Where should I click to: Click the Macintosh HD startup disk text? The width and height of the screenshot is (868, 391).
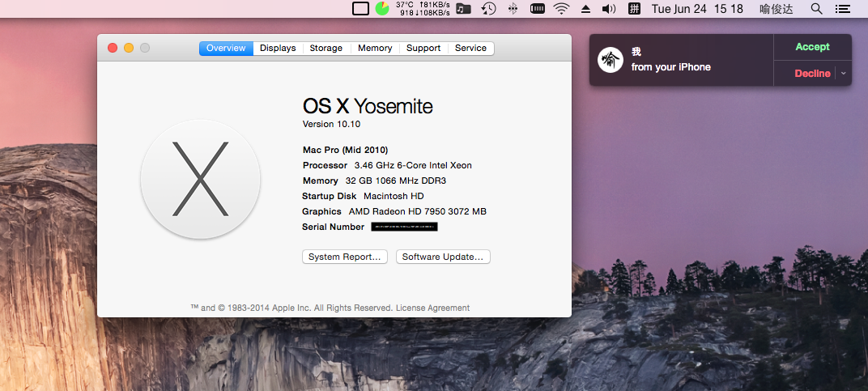click(394, 196)
